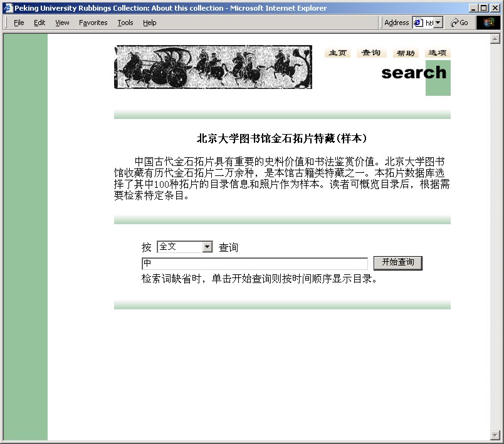Click the page icon in Address field
This screenshot has width=504, height=444.
click(x=418, y=23)
